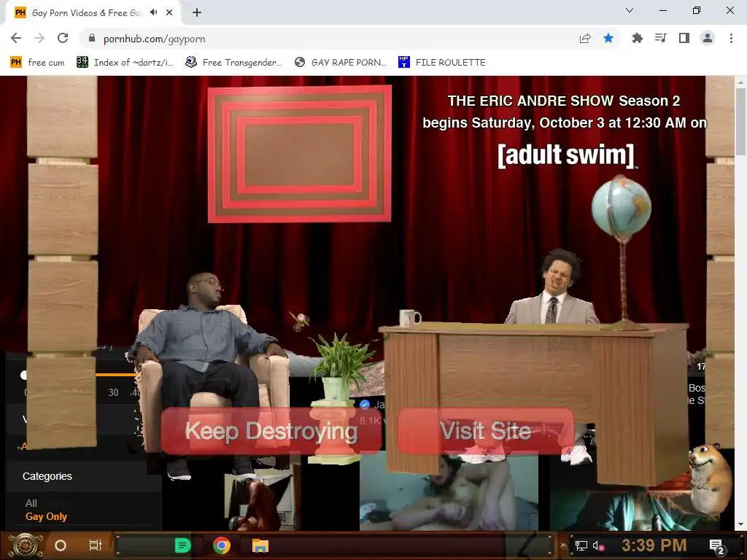Viewport: 747px width, 560px height.
Task: Restore down the Chrome window
Action: pos(697,10)
